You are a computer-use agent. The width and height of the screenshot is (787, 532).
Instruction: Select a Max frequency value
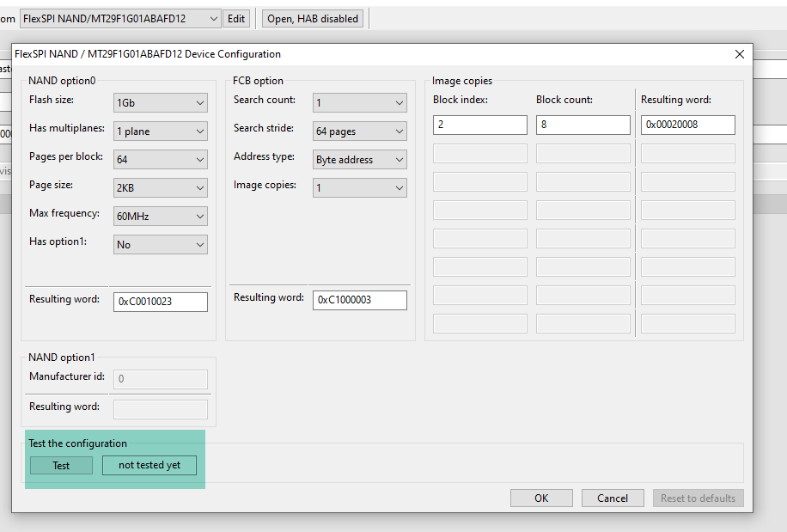(161, 217)
